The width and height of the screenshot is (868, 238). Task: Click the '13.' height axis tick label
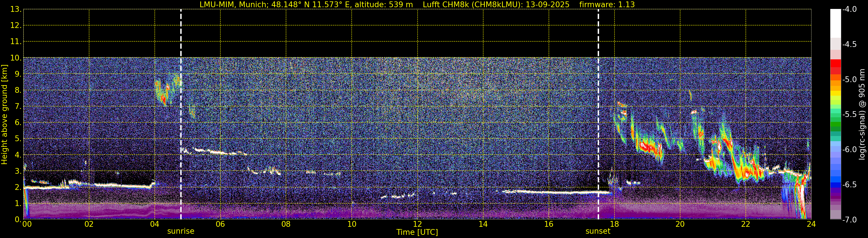[x=16, y=10]
